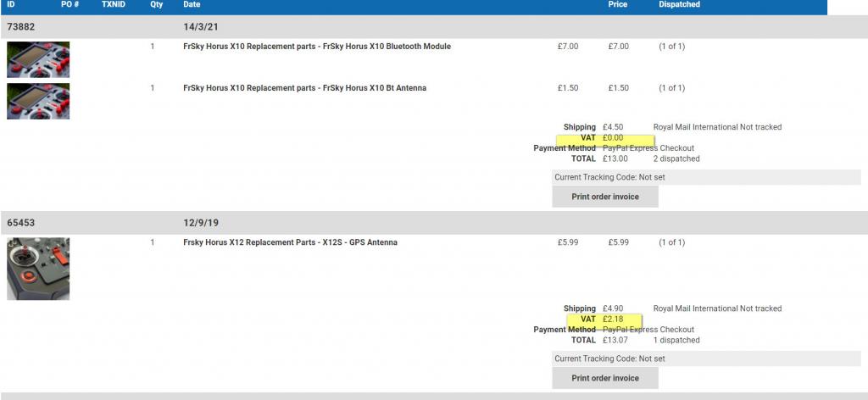Click the Dispatched column header
Viewport: 868px width, 400px height.
[x=679, y=4]
